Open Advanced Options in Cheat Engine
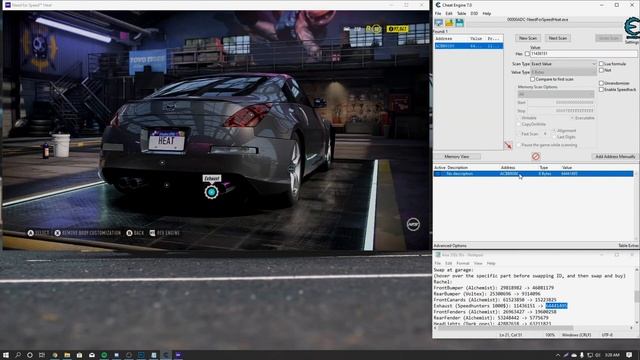The height and width of the screenshot is (360, 640). point(450,246)
